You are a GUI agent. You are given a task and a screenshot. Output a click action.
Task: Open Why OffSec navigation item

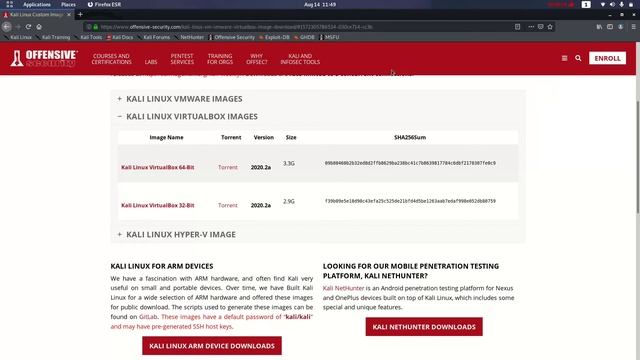[x=257, y=59]
